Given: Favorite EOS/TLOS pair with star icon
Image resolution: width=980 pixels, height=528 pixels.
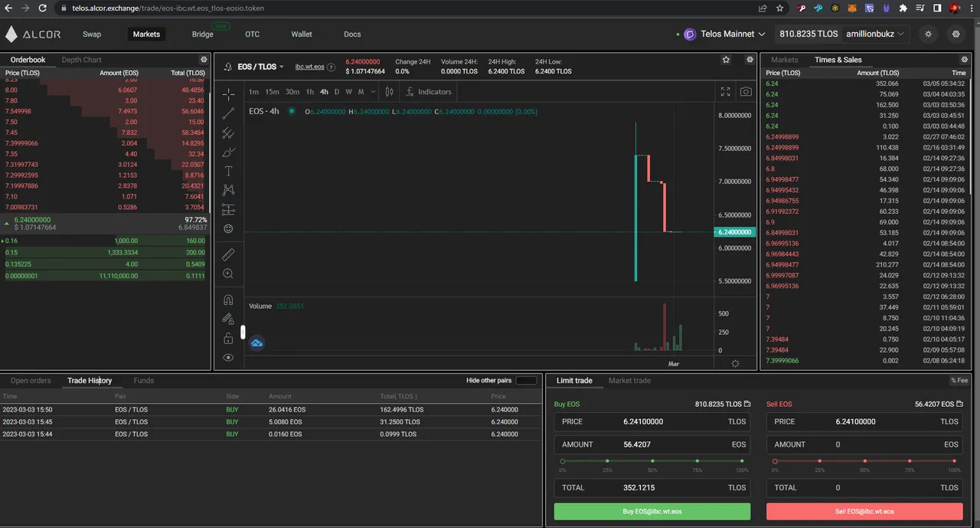Looking at the screenshot, I should (x=727, y=60).
